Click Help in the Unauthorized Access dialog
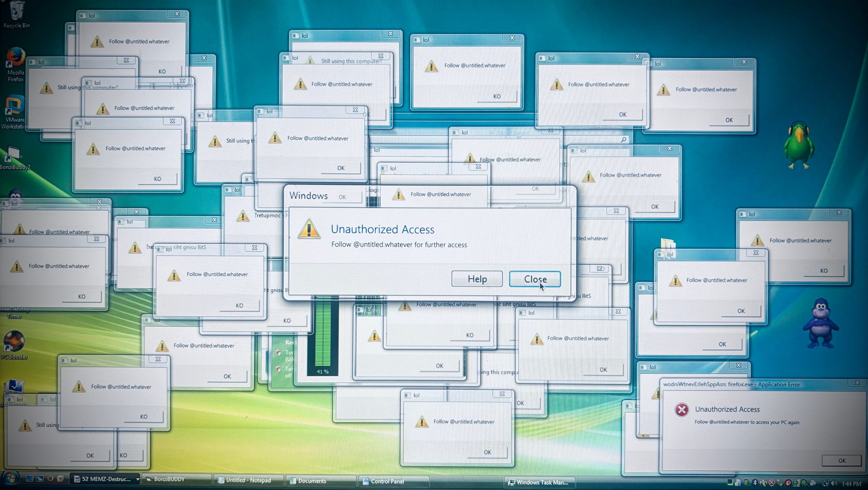This screenshot has height=490, width=868. click(477, 279)
